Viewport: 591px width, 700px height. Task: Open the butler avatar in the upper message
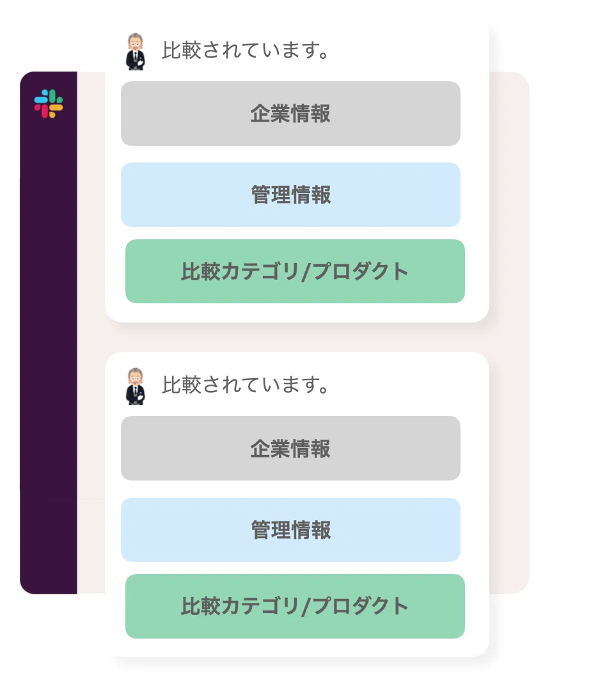(x=135, y=51)
